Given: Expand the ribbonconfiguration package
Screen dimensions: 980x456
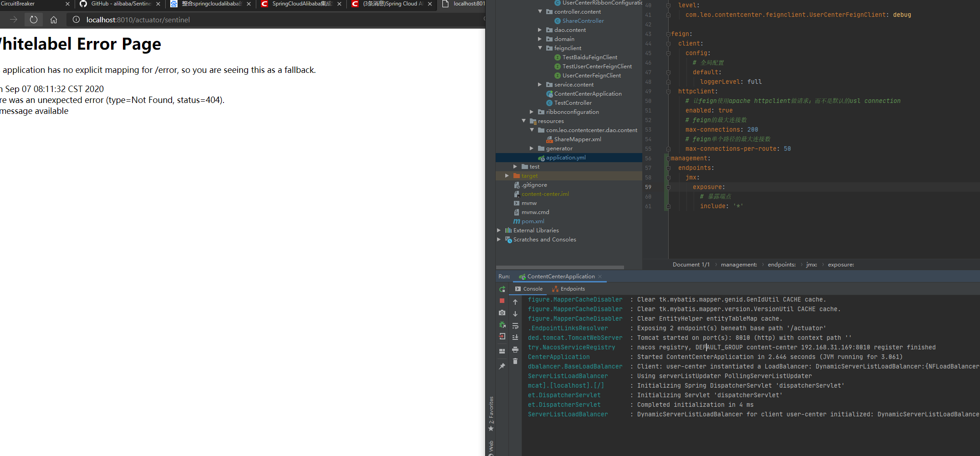Looking at the screenshot, I should [532, 112].
